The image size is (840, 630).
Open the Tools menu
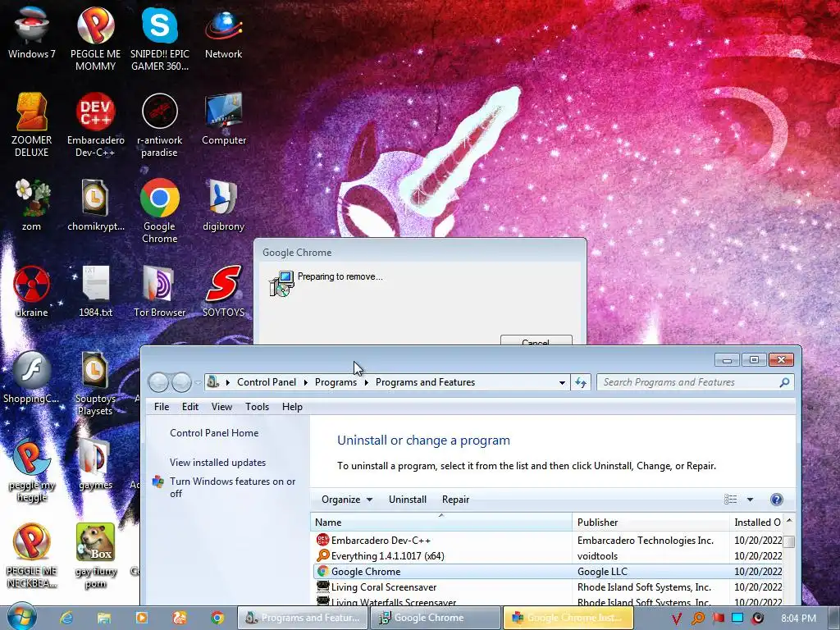coord(257,407)
